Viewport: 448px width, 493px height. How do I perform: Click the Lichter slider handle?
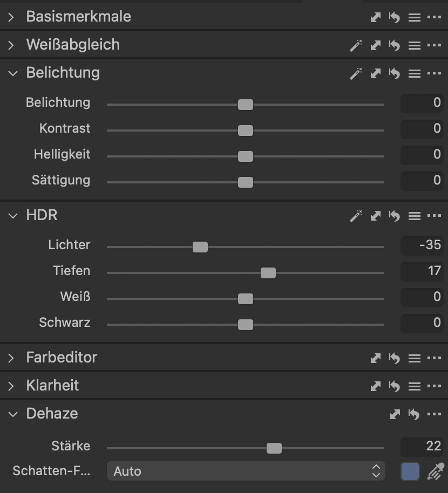click(x=200, y=247)
